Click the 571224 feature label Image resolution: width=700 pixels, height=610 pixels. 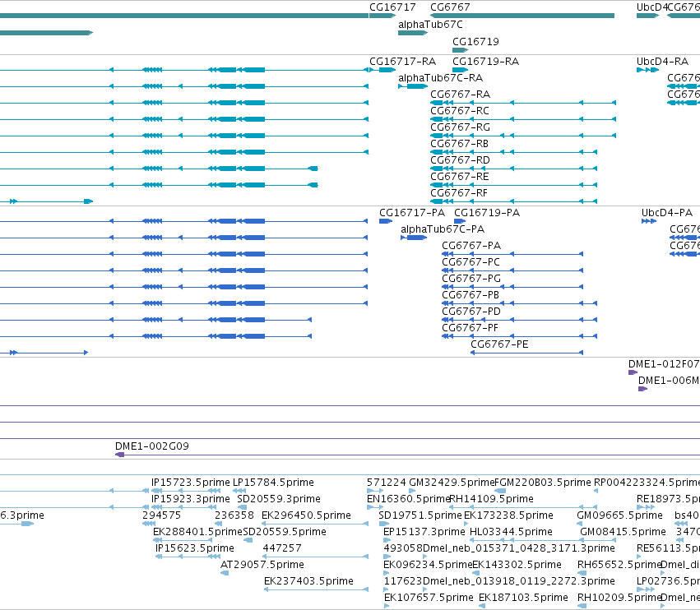point(387,483)
